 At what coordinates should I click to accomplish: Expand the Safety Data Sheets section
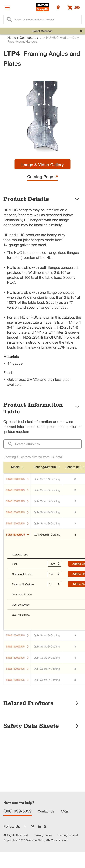coord(77,726)
